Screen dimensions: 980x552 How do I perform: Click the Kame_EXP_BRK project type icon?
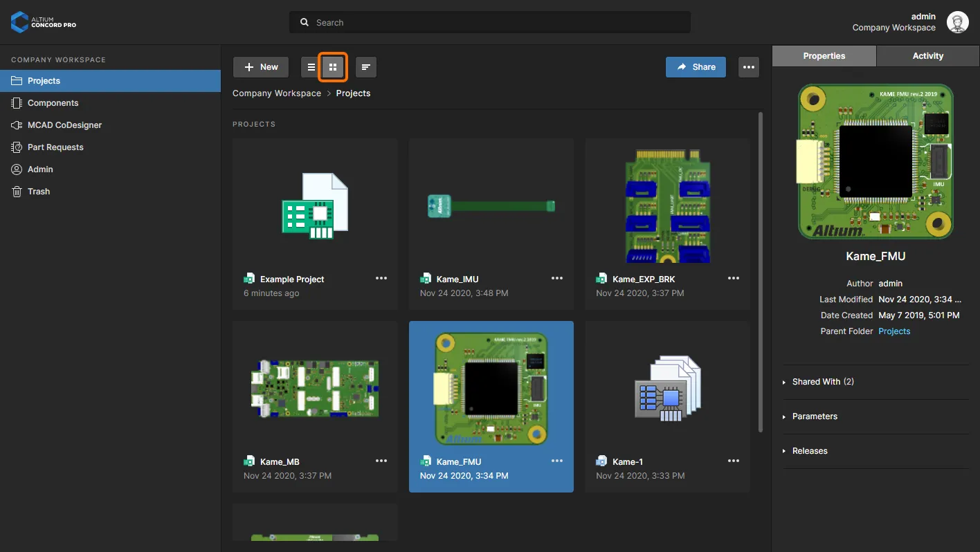601,279
